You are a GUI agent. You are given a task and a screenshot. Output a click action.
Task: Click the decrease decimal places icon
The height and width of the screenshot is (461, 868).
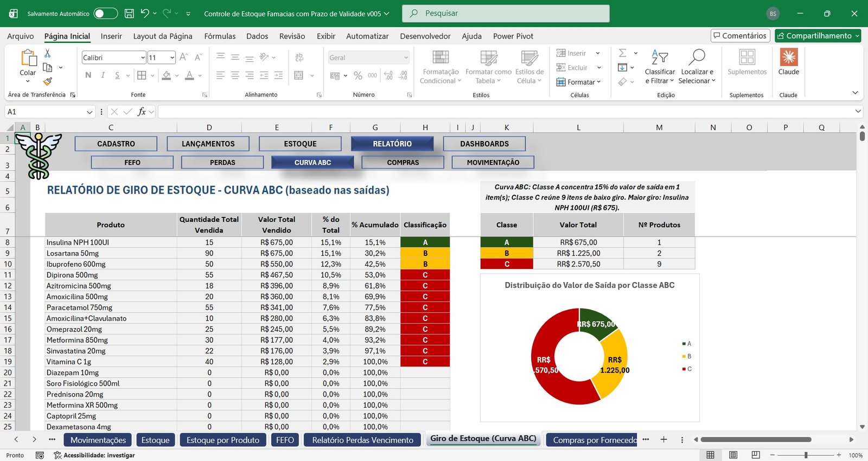pyautogui.click(x=403, y=75)
